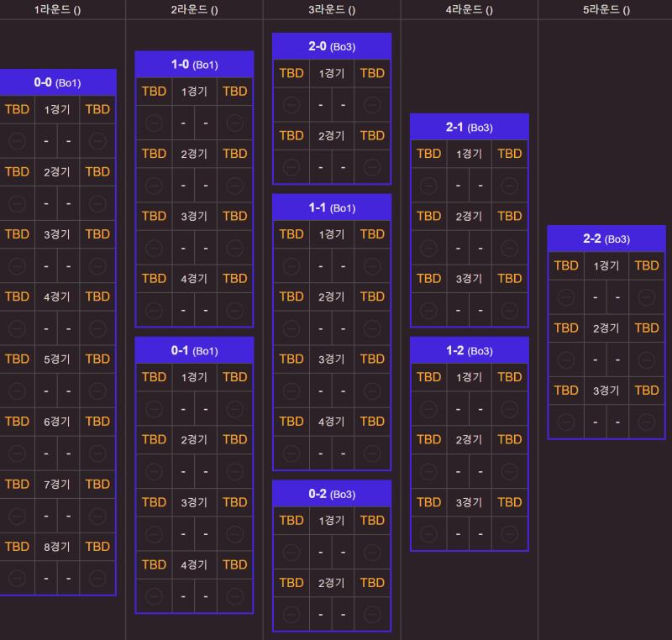This screenshot has width=672, height=640.
Task: Click left team logo placeholder under 2-0 2경기
Action: click(x=291, y=167)
